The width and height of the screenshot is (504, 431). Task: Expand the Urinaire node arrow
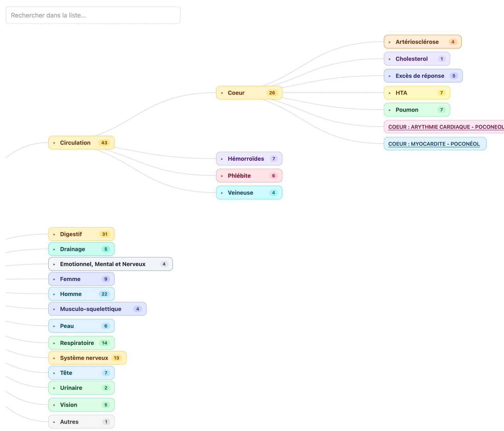tap(54, 388)
